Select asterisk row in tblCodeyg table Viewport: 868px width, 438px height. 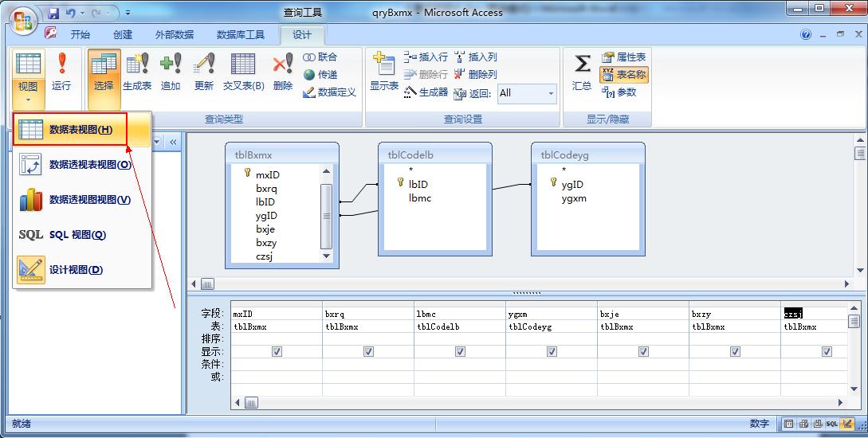click(x=564, y=170)
